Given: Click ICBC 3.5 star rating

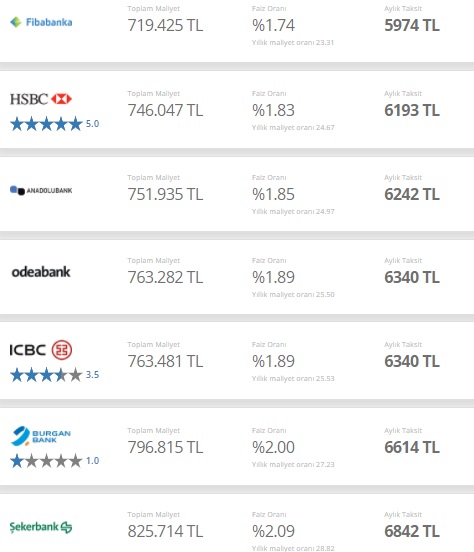Looking at the screenshot, I should (x=55, y=375).
